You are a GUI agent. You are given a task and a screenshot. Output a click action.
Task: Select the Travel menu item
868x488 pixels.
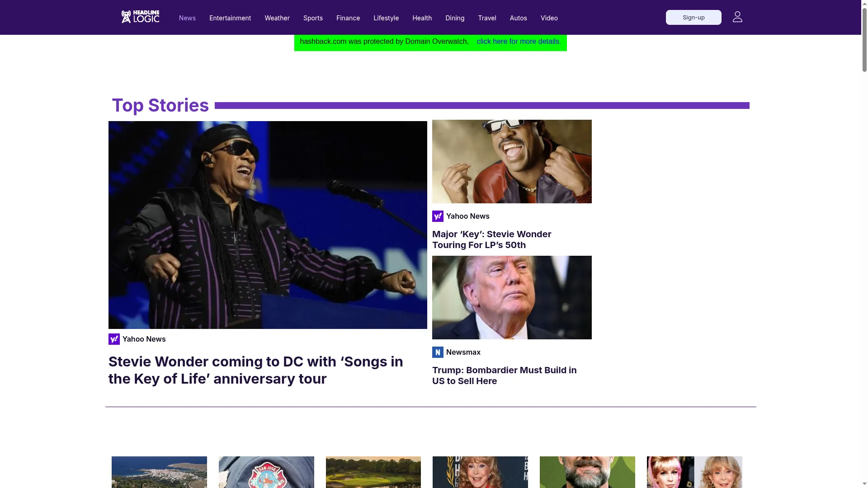pyautogui.click(x=487, y=18)
